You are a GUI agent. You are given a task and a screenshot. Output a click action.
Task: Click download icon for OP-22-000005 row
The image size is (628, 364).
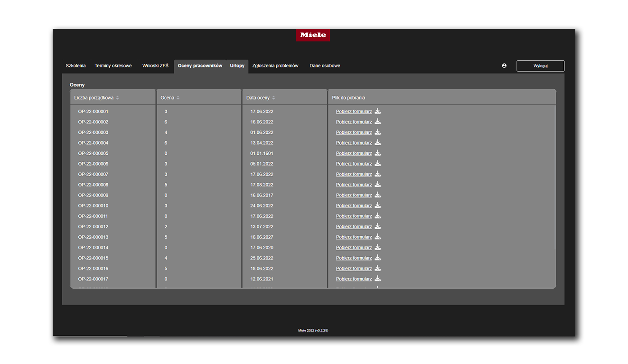(x=378, y=153)
